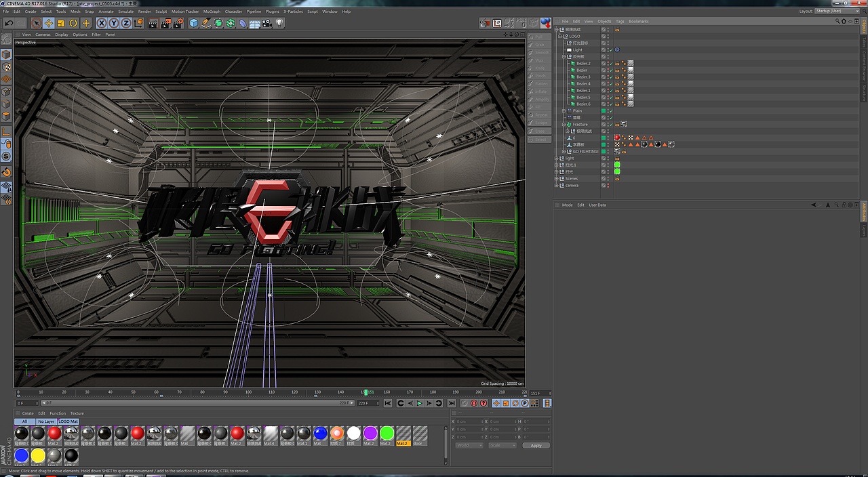
Task: Switch to Takes side tab
Action: click(x=864, y=43)
